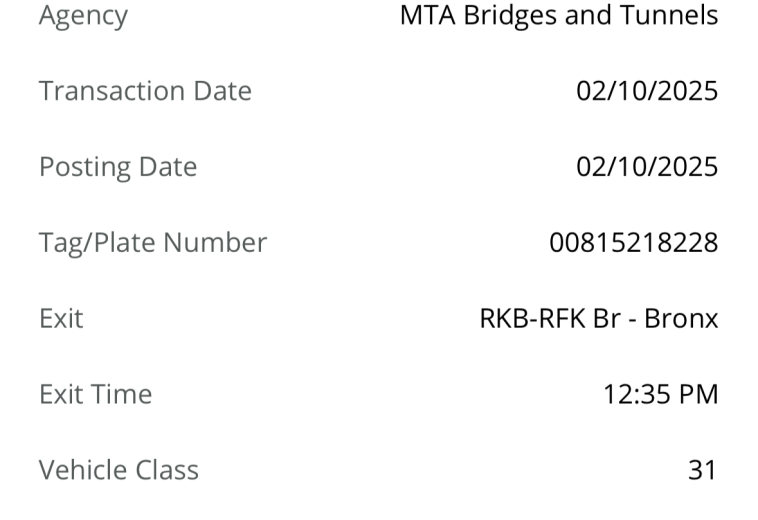Screen dimensions: 758x520
Task: Click the Posting Date label
Action: [x=118, y=167]
